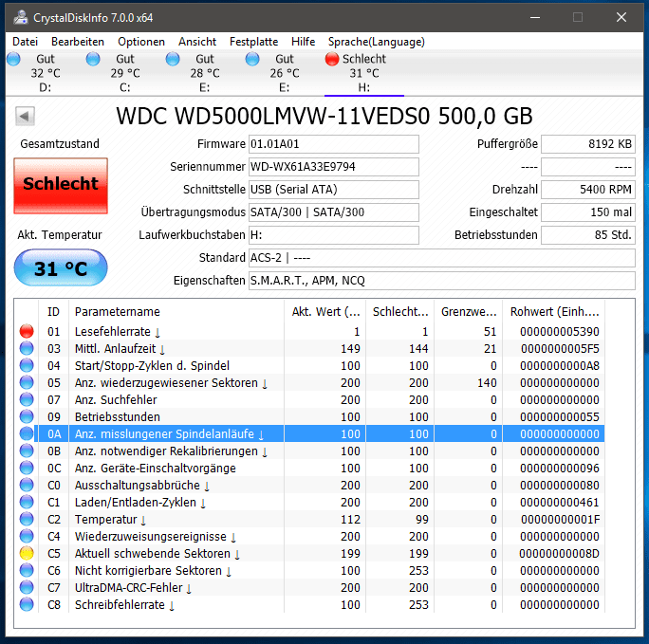Click the ID column header
The width and height of the screenshot is (649, 644).
pyautogui.click(x=53, y=311)
